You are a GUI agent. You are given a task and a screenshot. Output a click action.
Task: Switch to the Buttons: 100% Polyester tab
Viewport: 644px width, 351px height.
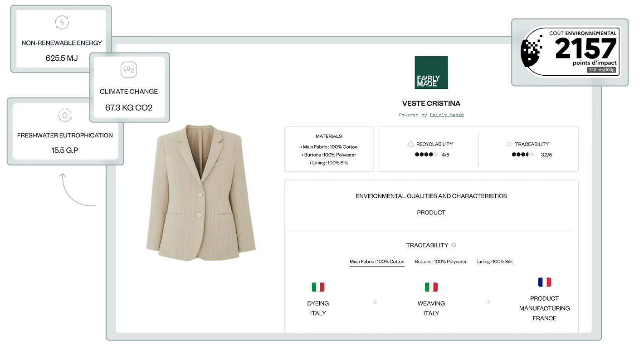[441, 262]
